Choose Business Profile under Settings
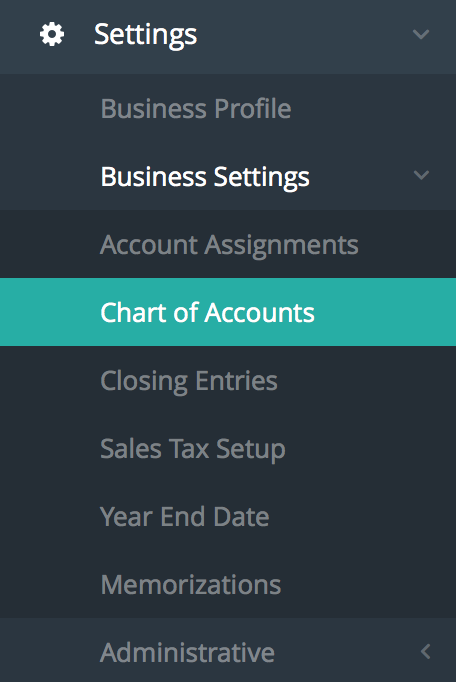This screenshot has height=682, width=456. [x=196, y=108]
